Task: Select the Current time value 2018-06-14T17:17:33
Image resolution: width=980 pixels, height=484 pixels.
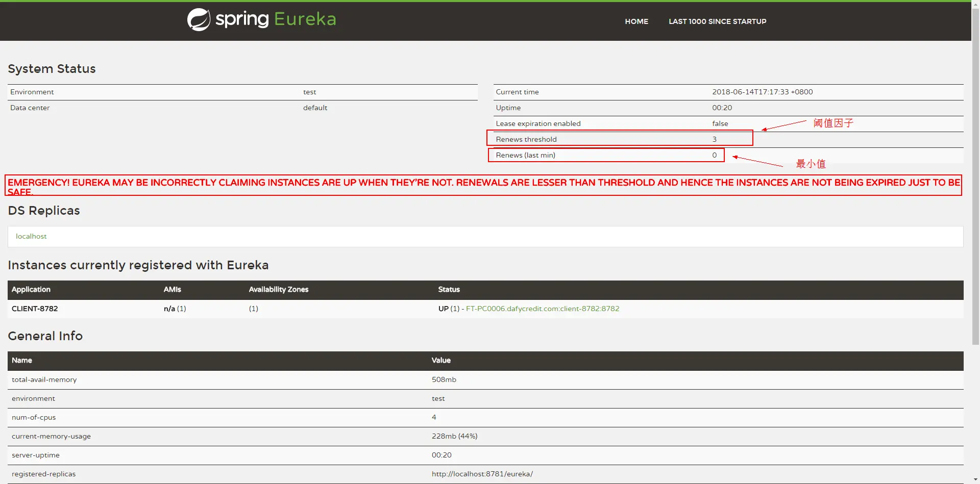Action: point(763,92)
